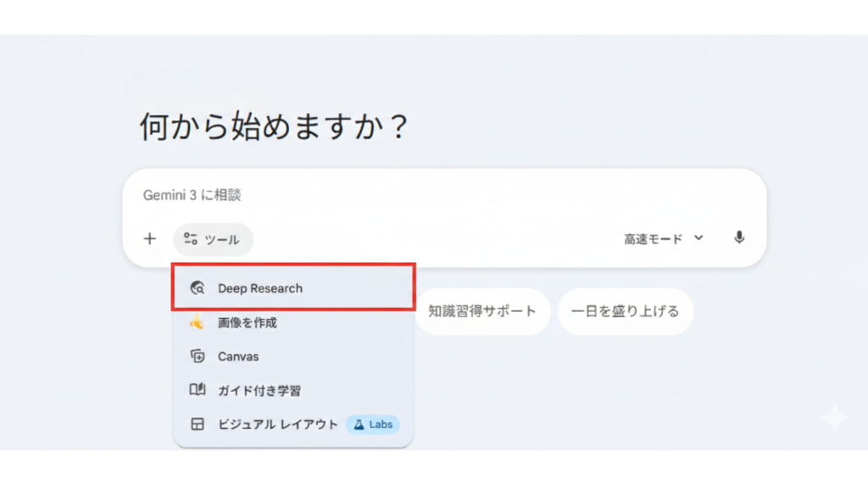
Task: Collapse the ツール dropdown menu
Action: [x=214, y=239]
